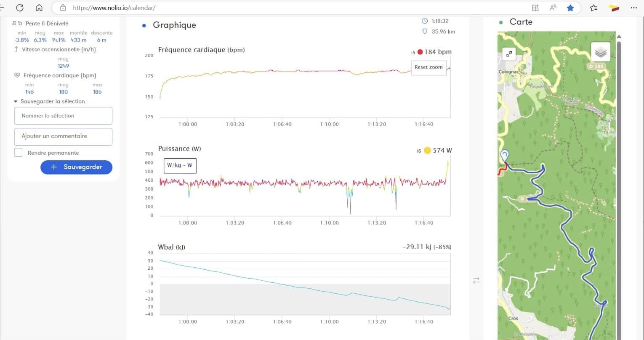Click the swap panels arrows icon

476,280
